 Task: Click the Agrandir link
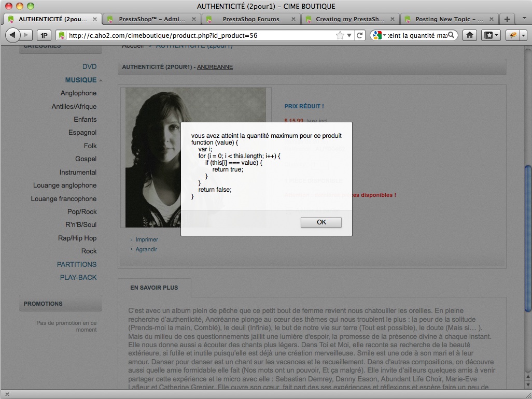click(146, 249)
